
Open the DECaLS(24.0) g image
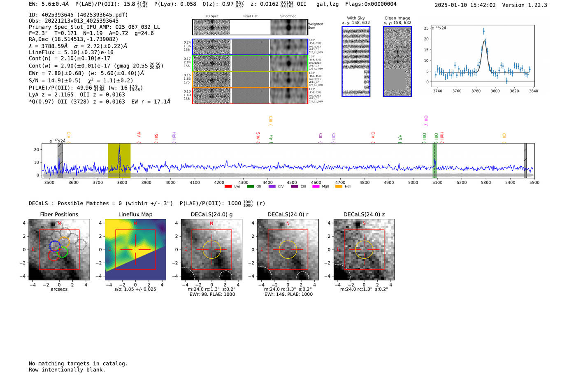tap(211, 250)
